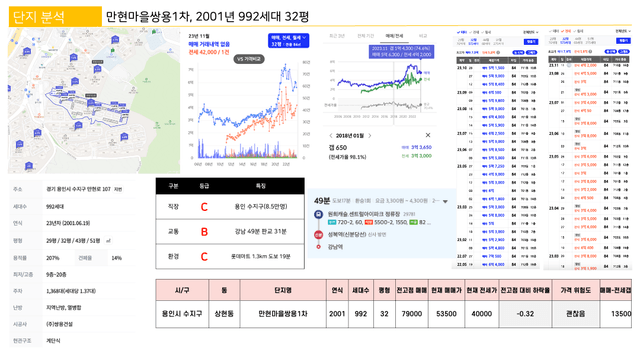The image size is (640, 360).
Task: Expand the 49분 transit route details arrow
Action: point(445,201)
